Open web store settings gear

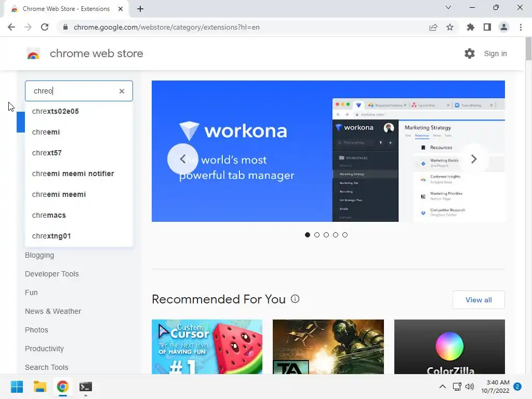coord(470,54)
